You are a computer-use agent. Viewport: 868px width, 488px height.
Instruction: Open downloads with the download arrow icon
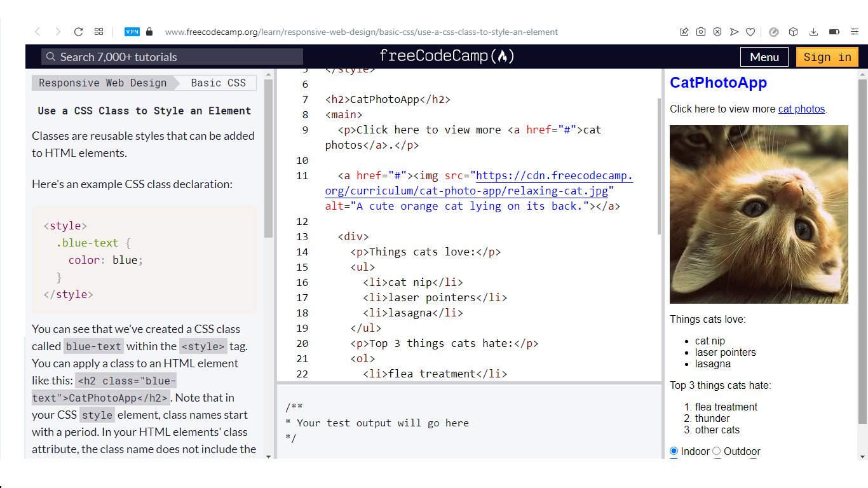[813, 32]
